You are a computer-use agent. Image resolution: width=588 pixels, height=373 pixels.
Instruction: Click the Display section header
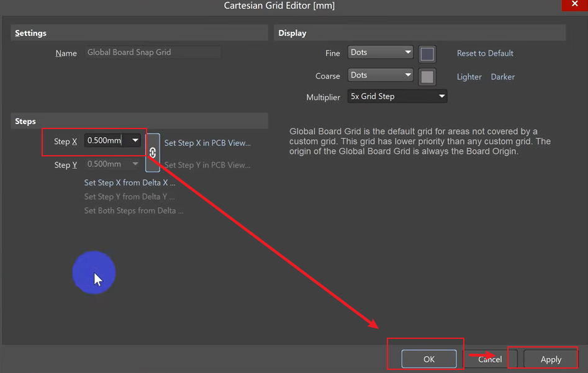[x=420, y=33]
